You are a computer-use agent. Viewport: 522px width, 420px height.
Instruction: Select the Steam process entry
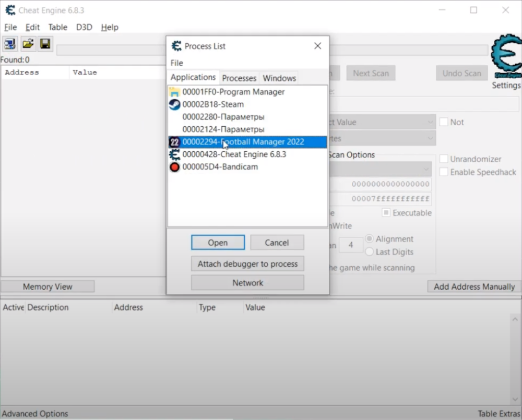(x=212, y=104)
